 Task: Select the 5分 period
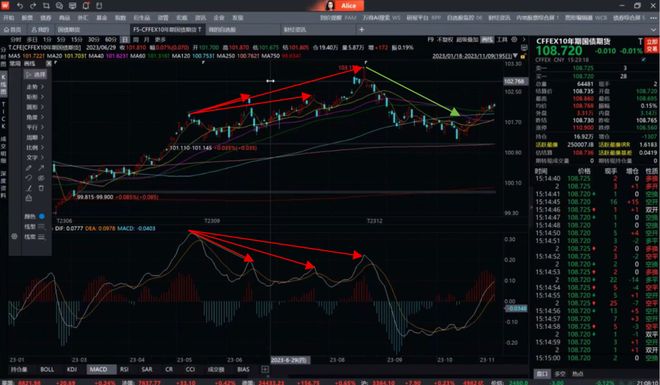click(x=61, y=40)
